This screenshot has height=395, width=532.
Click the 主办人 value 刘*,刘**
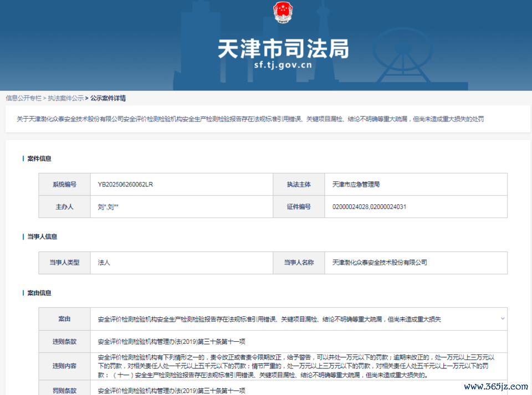point(108,207)
